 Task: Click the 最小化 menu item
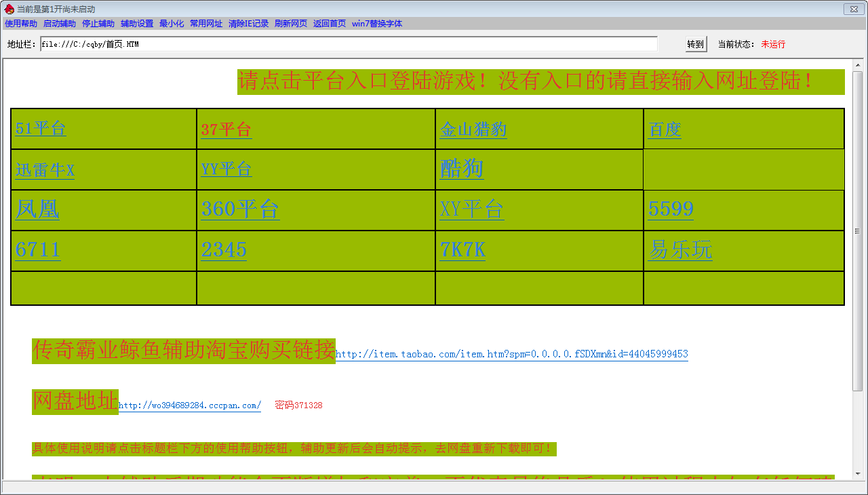(x=172, y=24)
